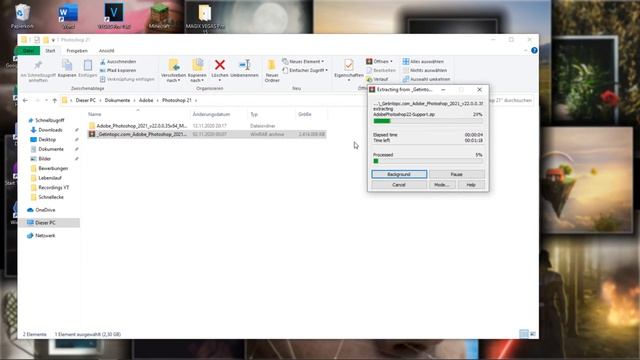Click the 29% file extraction progress bar

tap(428, 121)
